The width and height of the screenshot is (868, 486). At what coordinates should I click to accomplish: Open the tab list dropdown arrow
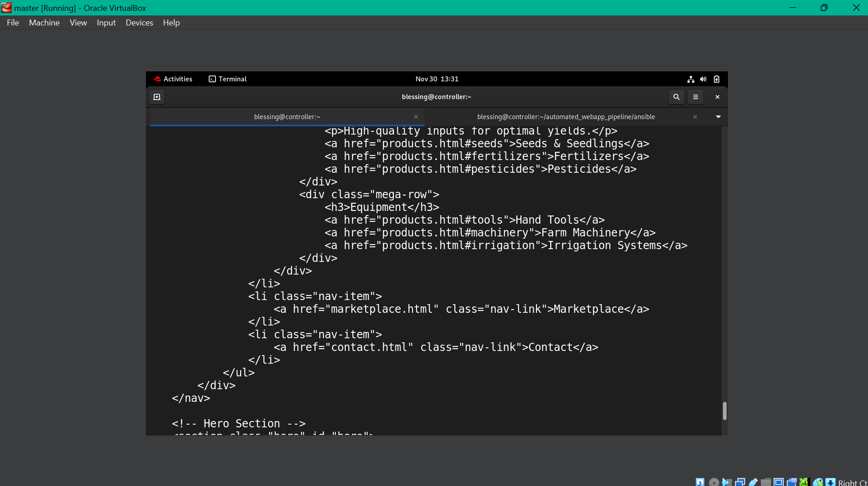coord(718,116)
